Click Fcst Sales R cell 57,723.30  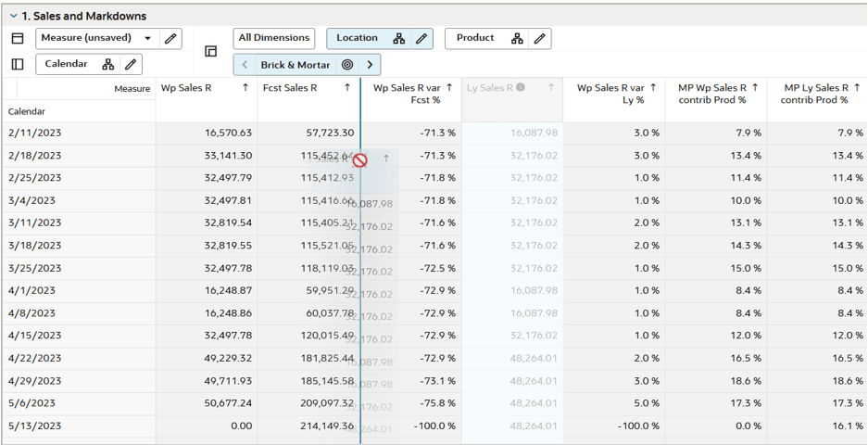(x=308, y=133)
